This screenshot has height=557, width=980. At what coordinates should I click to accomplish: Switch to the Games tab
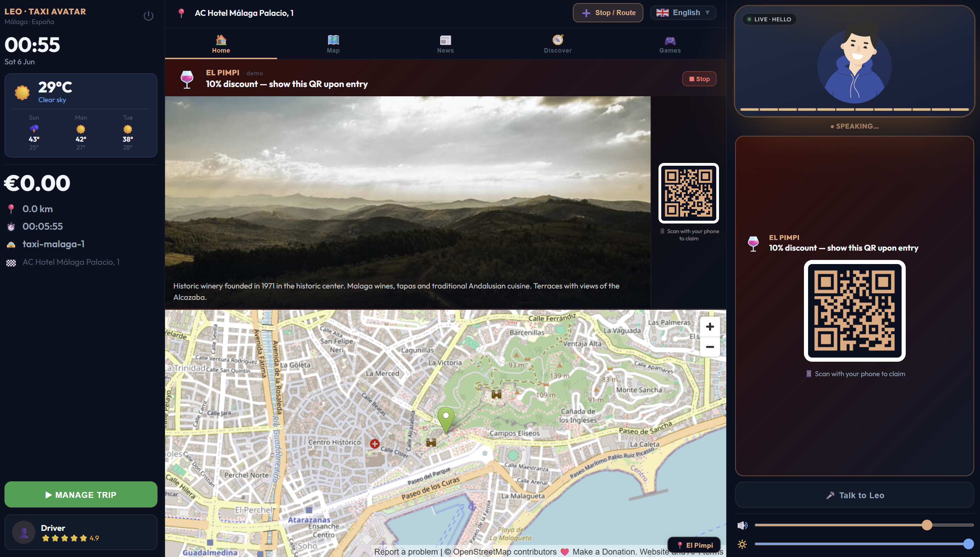point(670,44)
